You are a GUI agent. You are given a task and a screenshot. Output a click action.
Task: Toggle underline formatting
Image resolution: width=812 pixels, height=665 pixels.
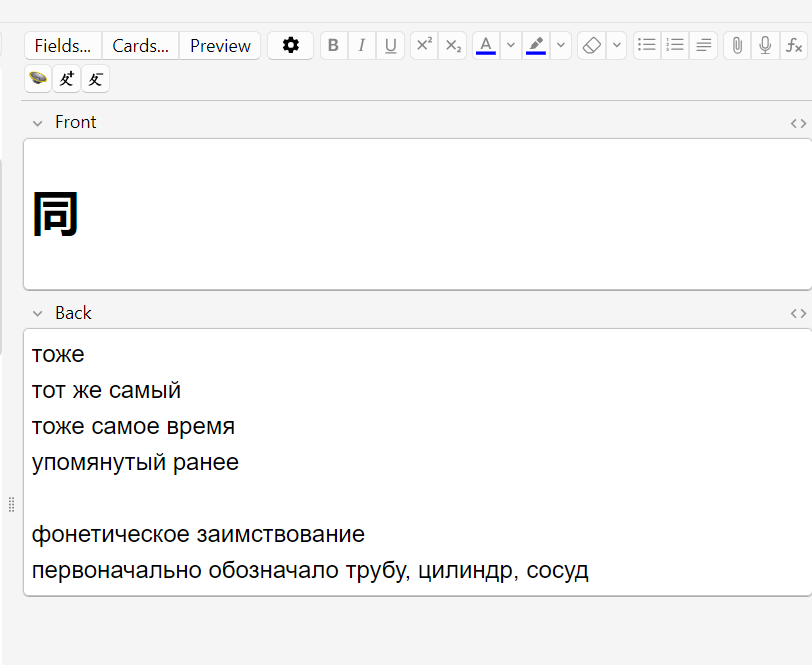tap(390, 46)
